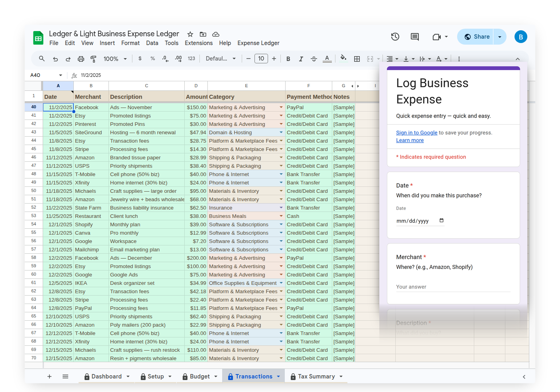Toggle strikethrough formatting
This screenshot has width=560, height=392.
click(314, 59)
